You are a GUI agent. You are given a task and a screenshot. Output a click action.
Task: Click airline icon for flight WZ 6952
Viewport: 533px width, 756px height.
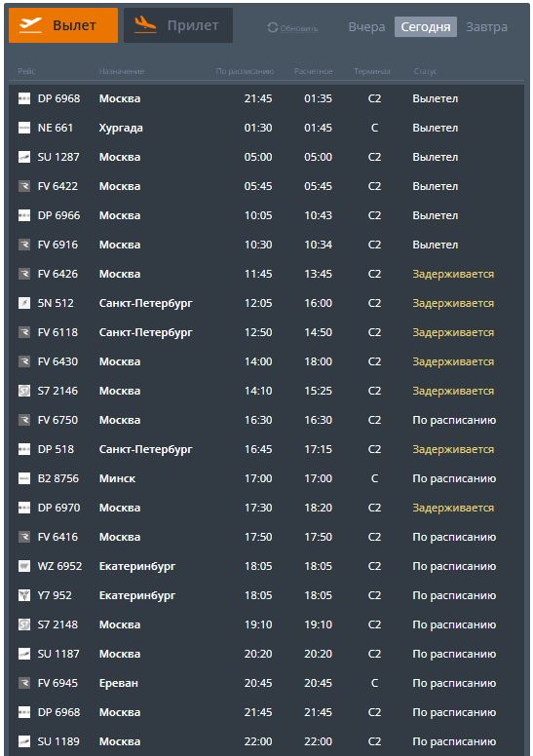(24, 566)
